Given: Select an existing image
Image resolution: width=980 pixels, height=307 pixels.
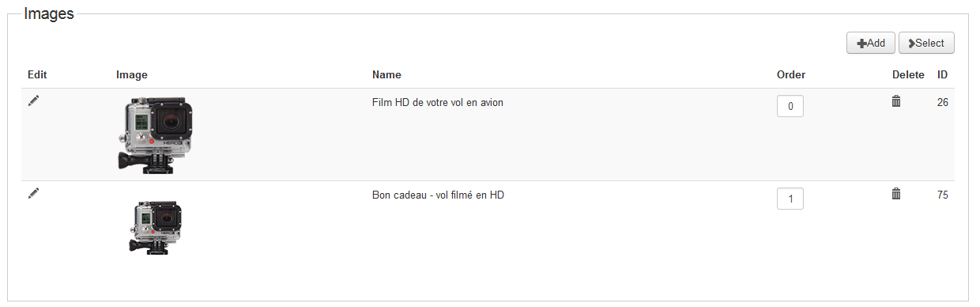Looking at the screenshot, I should [926, 43].
